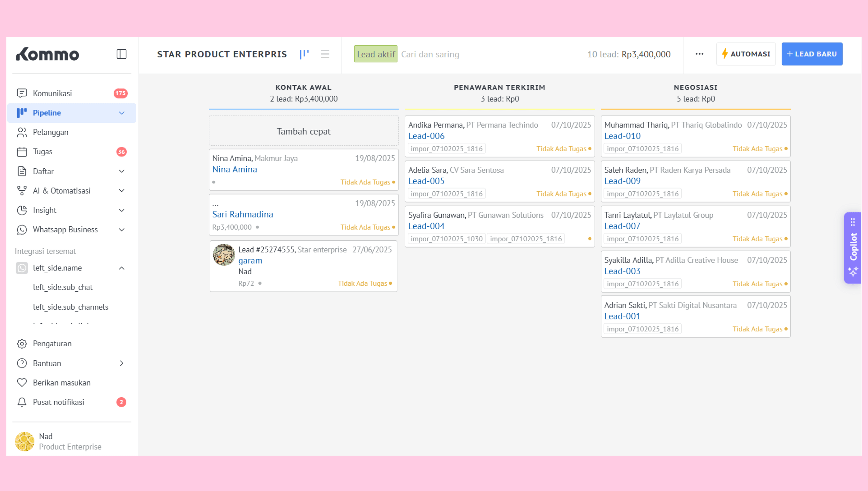Open the three-dot more options menu
Viewport: 868px width, 491px height.
(699, 54)
